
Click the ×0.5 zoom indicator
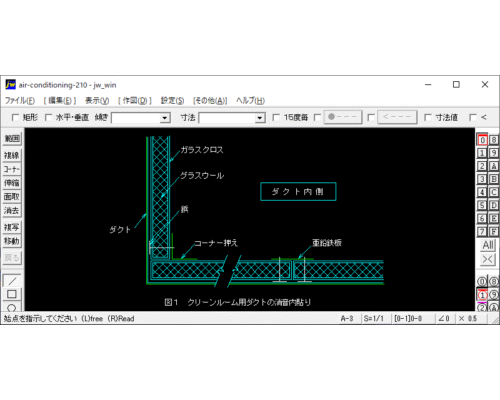click(x=468, y=319)
